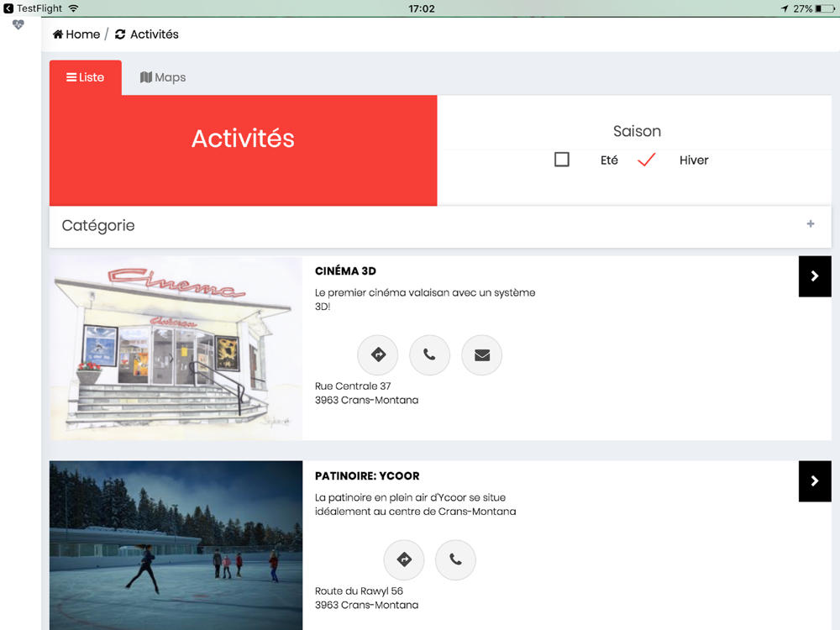This screenshot has width=840, height=630.
Task: Select Activités in the breadcrumb
Action: (147, 34)
